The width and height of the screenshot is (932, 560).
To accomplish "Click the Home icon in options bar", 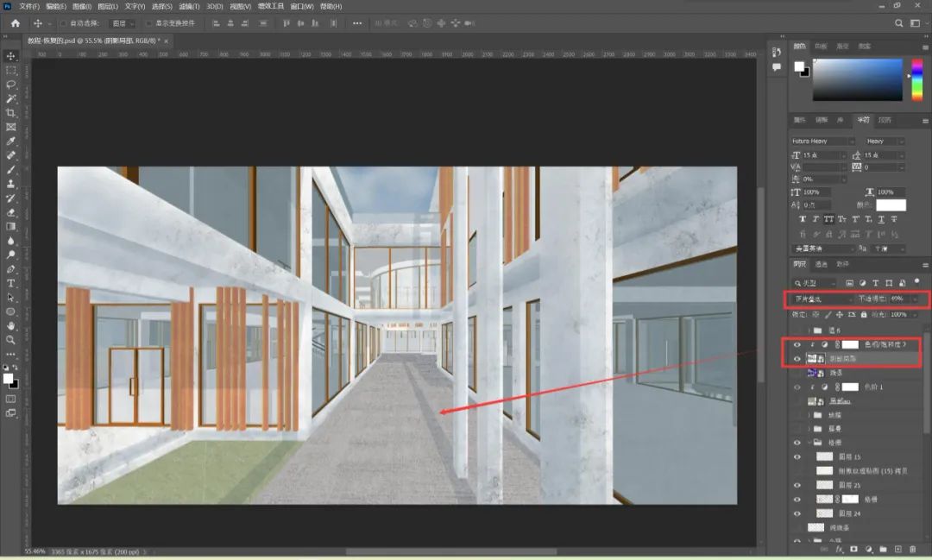I will (16, 23).
